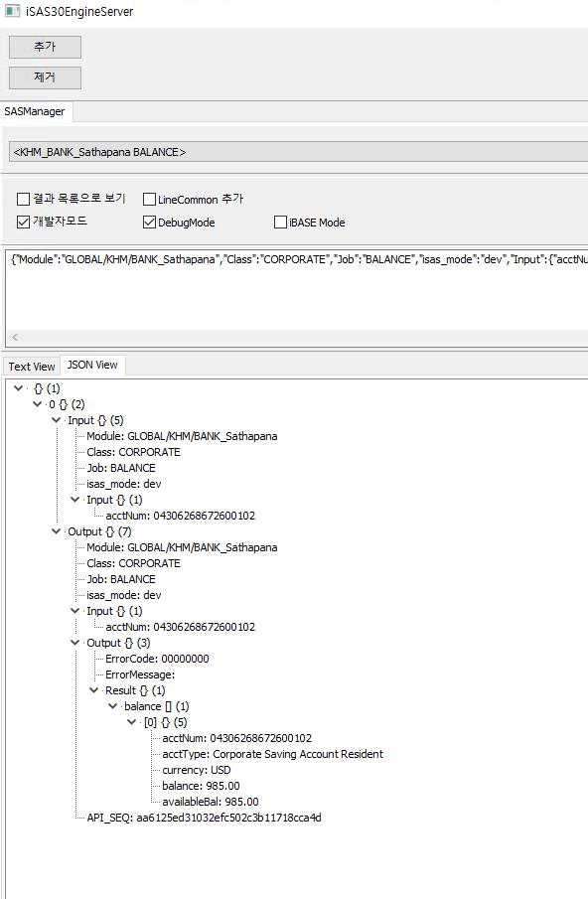The width and height of the screenshot is (588, 899).
Task: Select the JSON View tab
Action: pyautogui.click(x=92, y=365)
